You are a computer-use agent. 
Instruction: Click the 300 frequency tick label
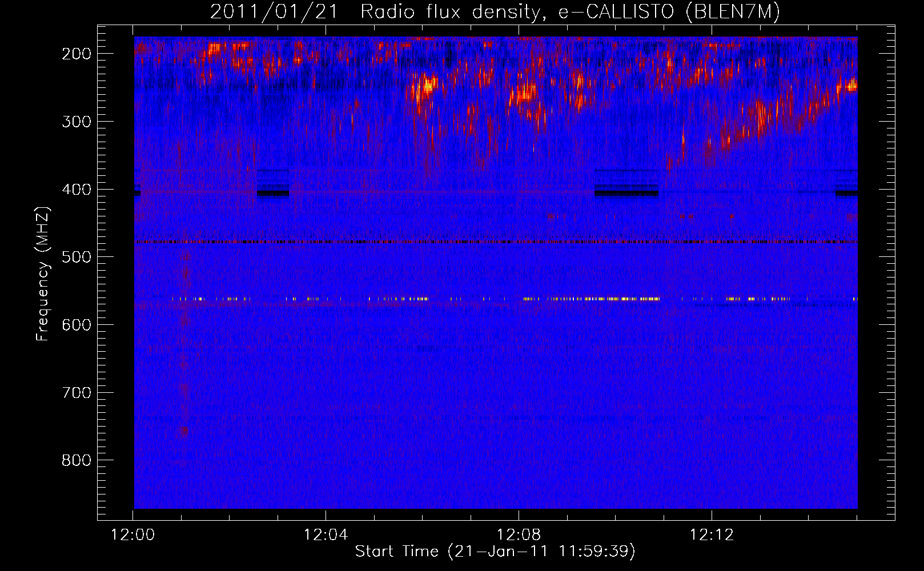click(77, 122)
